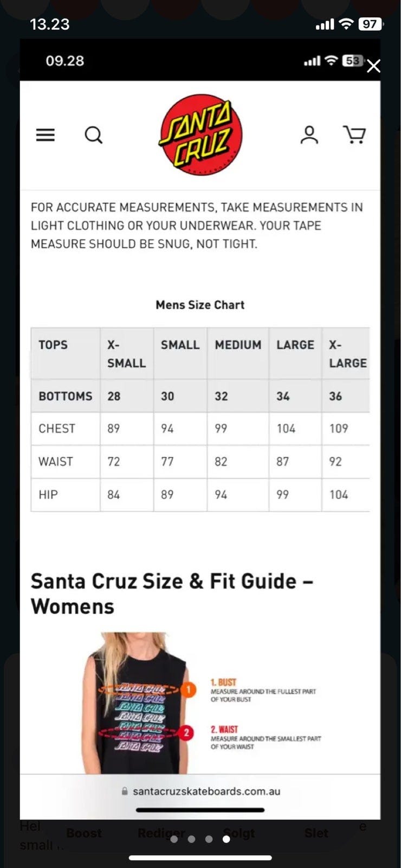Close the image viewer with the X
This screenshot has height=868, width=401.
[x=373, y=66]
